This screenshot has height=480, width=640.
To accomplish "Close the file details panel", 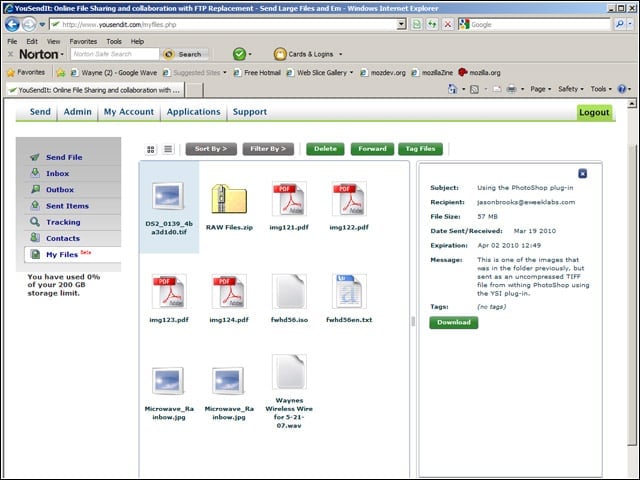I will click(582, 173).
